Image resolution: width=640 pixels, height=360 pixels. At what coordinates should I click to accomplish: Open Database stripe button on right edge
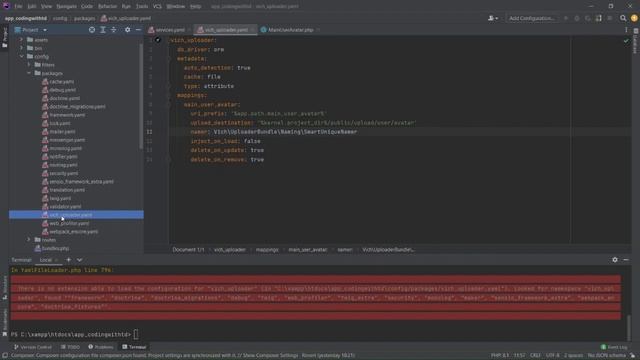[636, 41]
